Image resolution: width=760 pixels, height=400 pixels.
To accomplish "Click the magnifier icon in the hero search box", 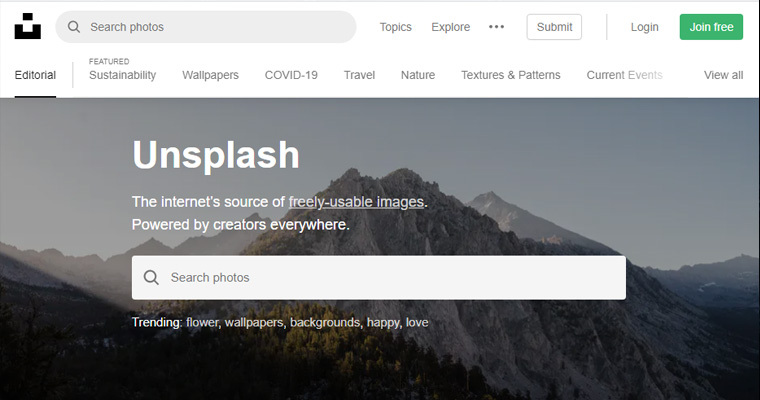I will pyautogui.click(x=151, y=277).
